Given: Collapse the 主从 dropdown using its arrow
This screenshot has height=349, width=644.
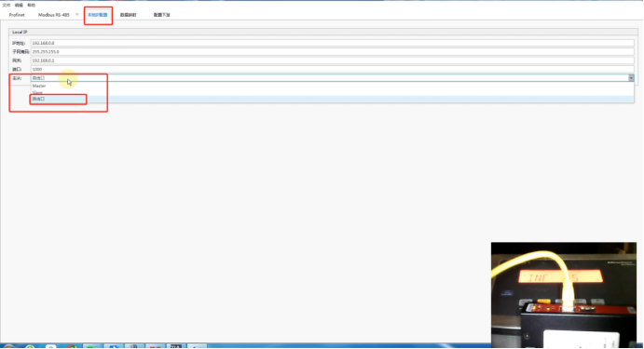Looking at the screenshot, I should [631, 78].
